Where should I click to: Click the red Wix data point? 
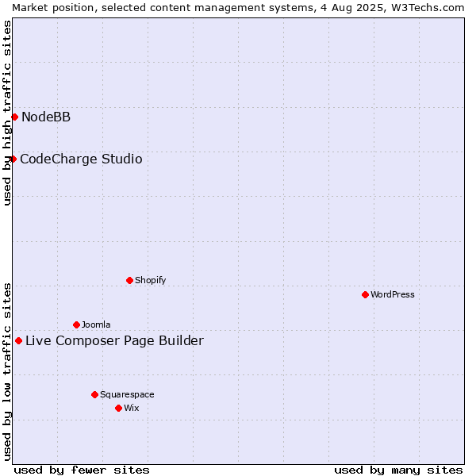pos(119,409)
